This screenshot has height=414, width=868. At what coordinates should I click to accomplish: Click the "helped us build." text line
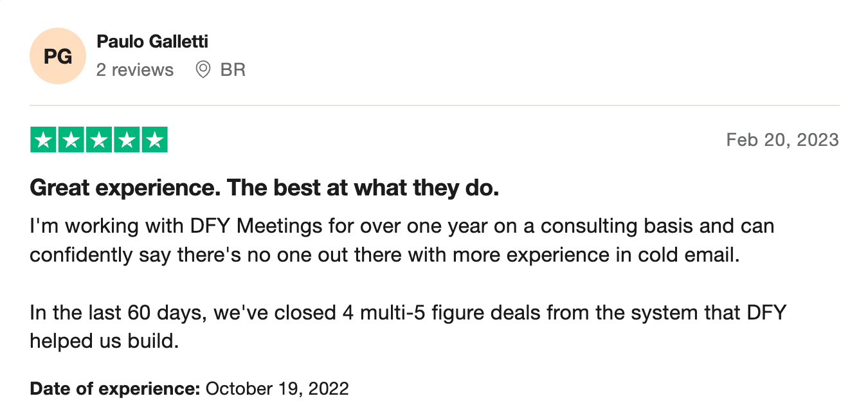(x=104, y=341)
